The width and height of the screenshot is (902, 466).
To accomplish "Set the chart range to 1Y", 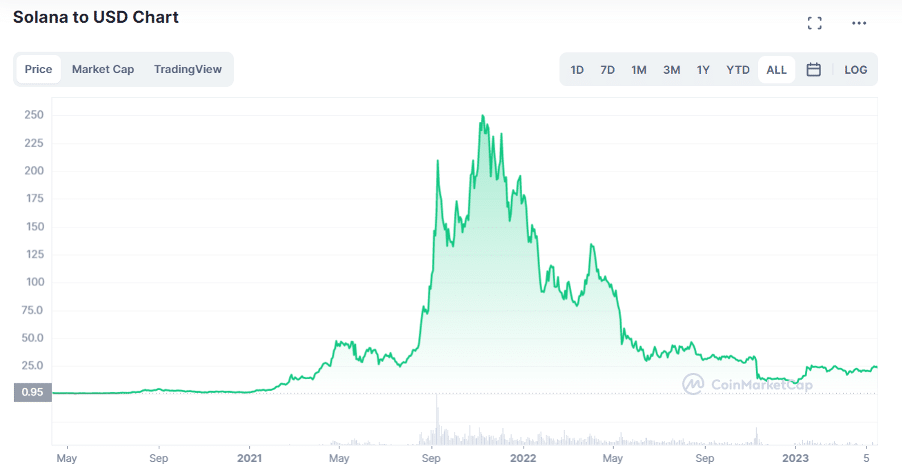I will pos(703,70).
